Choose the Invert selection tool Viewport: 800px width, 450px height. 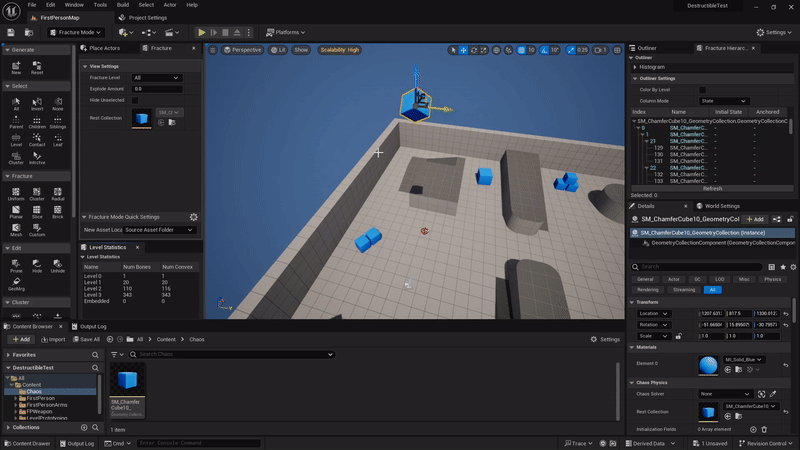click(37, 104)
